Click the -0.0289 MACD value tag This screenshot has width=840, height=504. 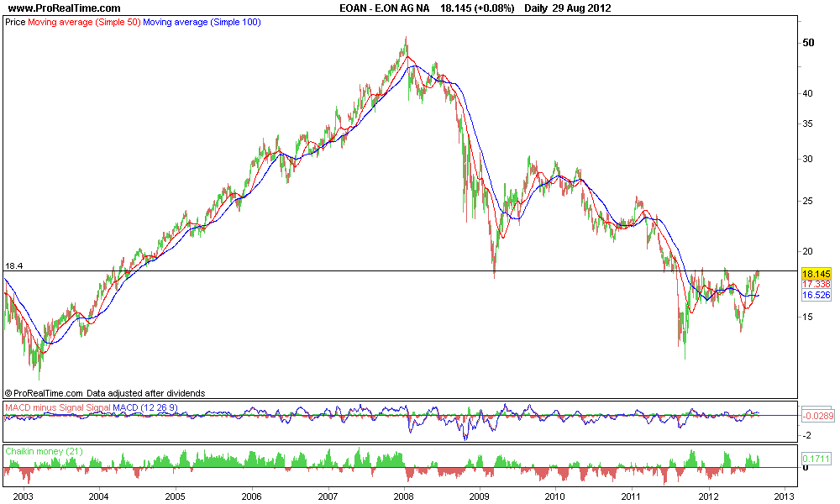(818, 416)
